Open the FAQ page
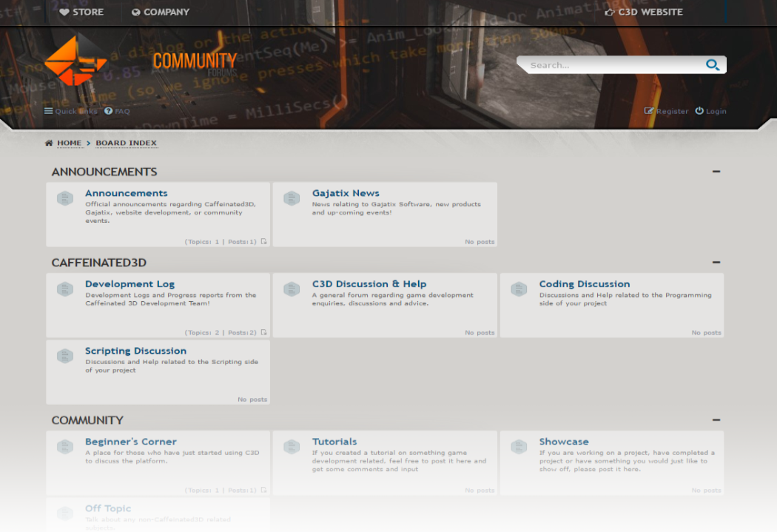 coord(117,111)
